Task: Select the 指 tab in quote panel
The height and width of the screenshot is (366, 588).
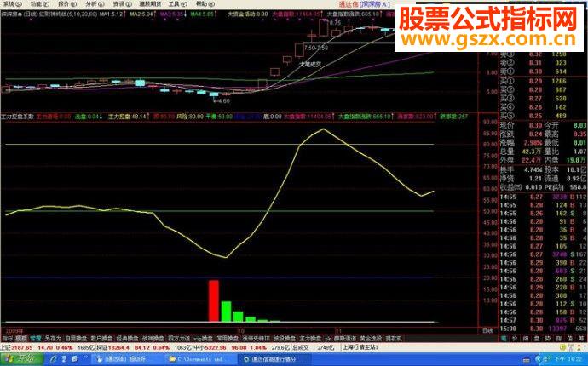Action: (559, 338)
